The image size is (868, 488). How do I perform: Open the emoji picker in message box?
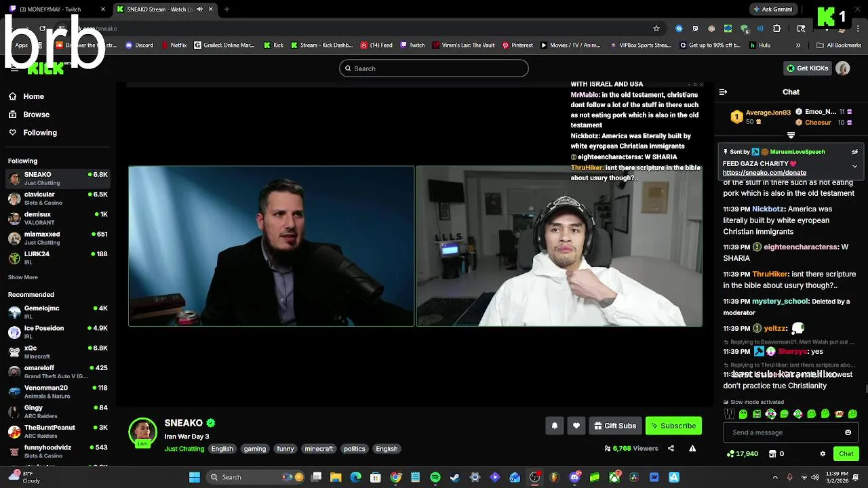848,432
